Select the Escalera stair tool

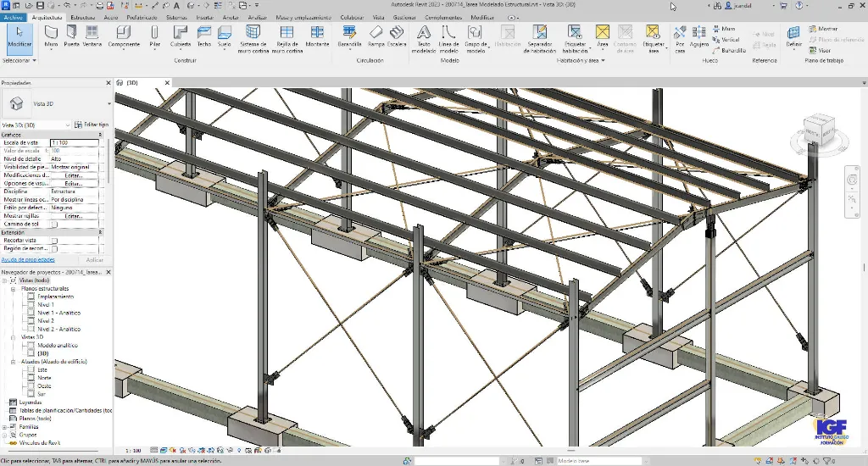(x=397, y=36)
